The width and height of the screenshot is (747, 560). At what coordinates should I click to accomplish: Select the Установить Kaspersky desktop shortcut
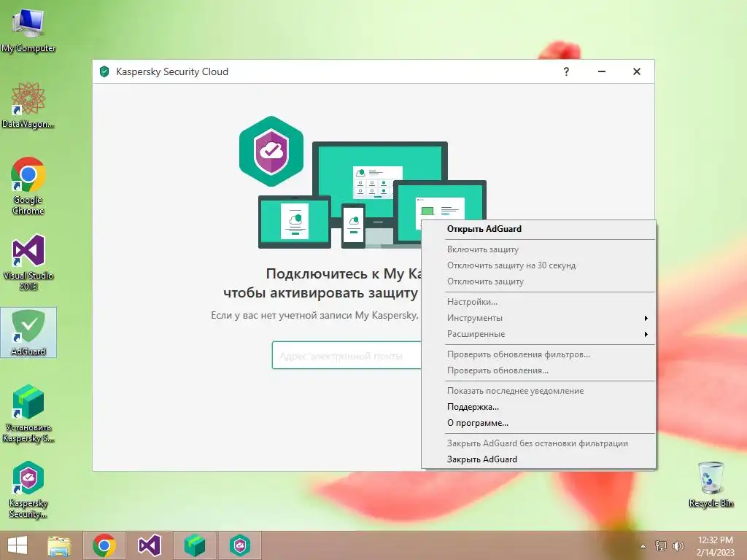click(28, 413)
